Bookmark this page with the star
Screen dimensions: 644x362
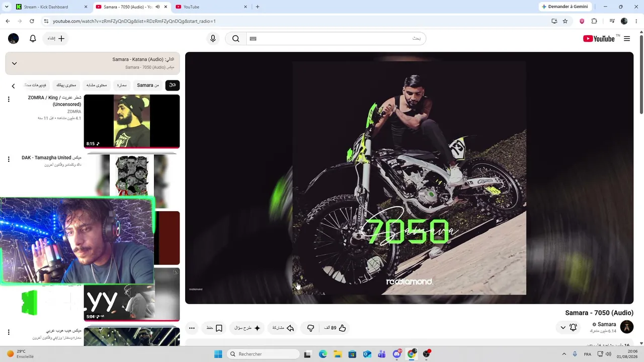(565, 21)
